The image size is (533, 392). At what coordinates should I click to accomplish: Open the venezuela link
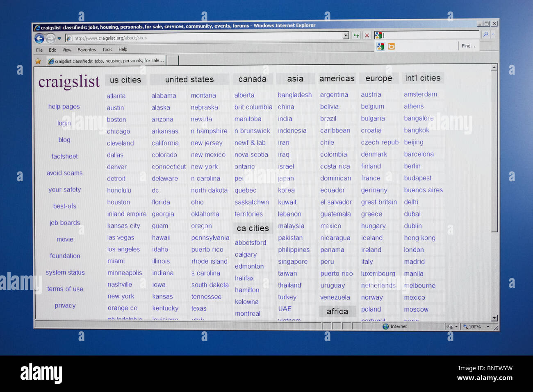pos(335,297)
